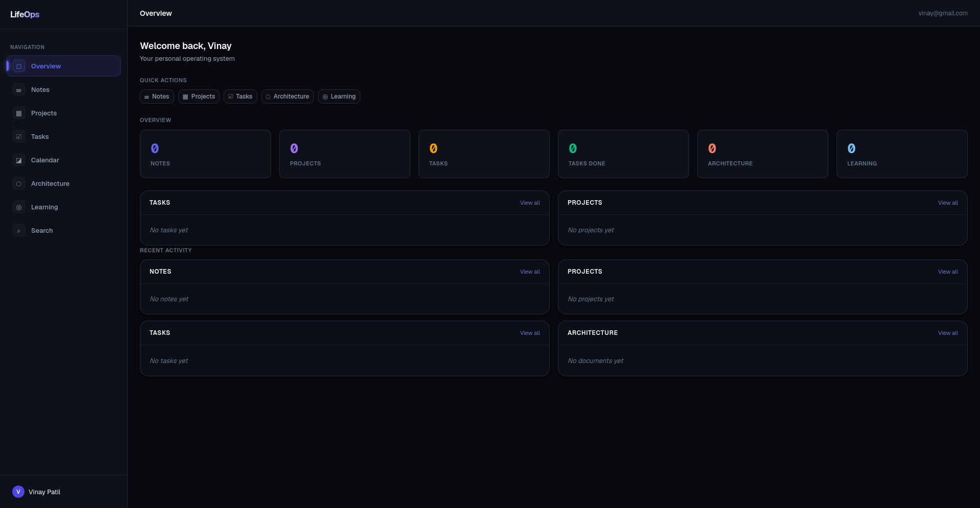Click View all in the Architecture panel
This screenshot has width=980, height=508.
click(948, 333)
